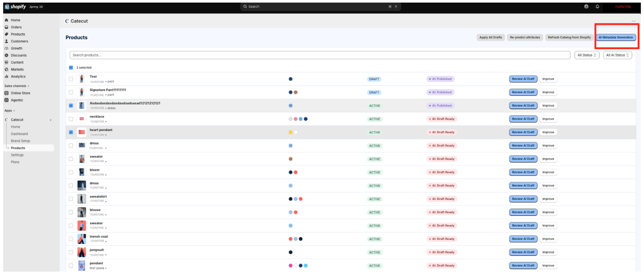Check the Test product checkbox
Image resolution: width=644 pixels, height=280 pixels.
71,79
